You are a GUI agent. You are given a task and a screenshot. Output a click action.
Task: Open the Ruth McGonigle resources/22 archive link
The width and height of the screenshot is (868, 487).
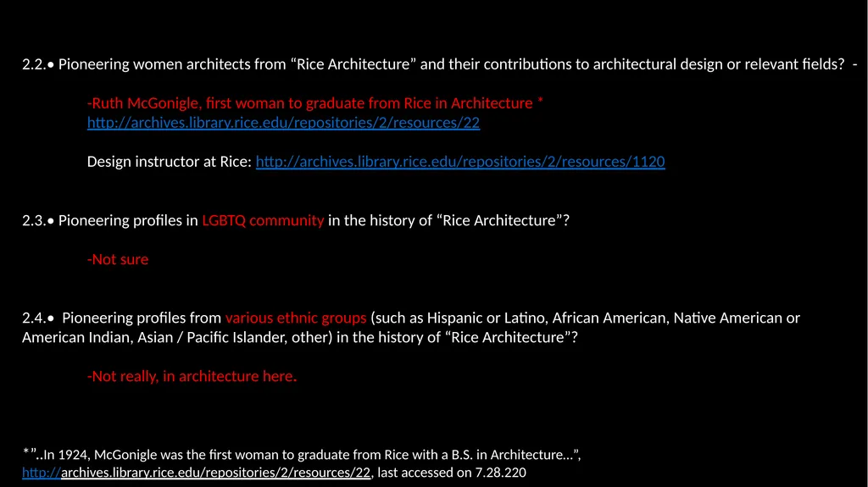[x=283, y=122]
